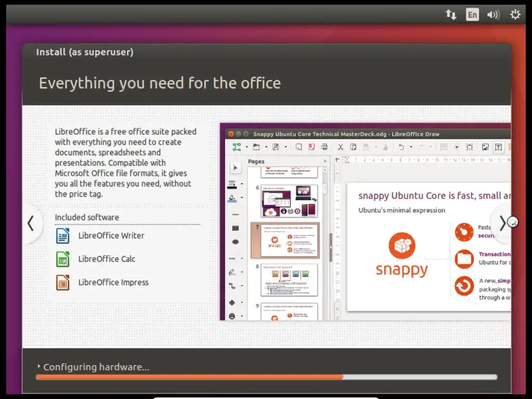Open the En keyboard layout indicator
This screenshot has height=399, width=532.
(472, 15)
